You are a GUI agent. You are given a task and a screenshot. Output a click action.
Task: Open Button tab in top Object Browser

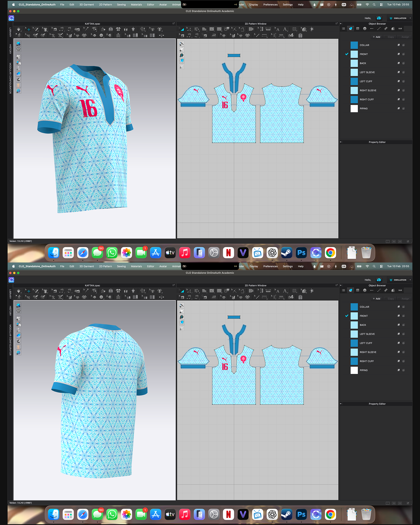364,29
